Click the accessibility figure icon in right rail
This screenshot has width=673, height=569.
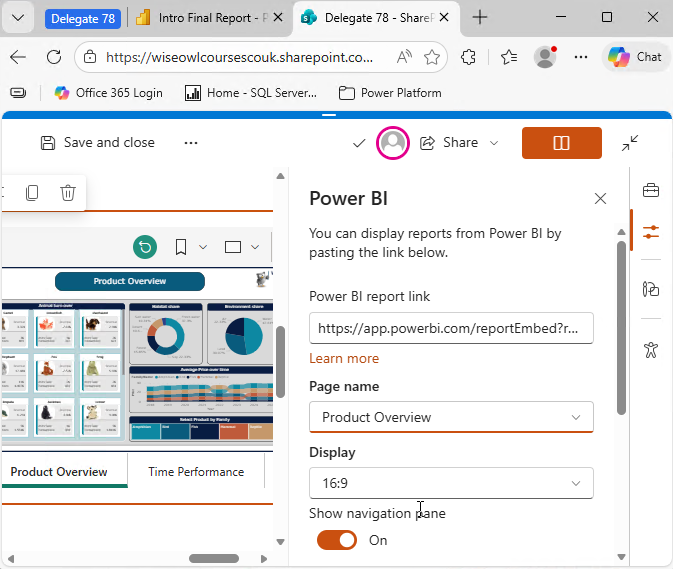pyautogui.click(x=651, y=350)
